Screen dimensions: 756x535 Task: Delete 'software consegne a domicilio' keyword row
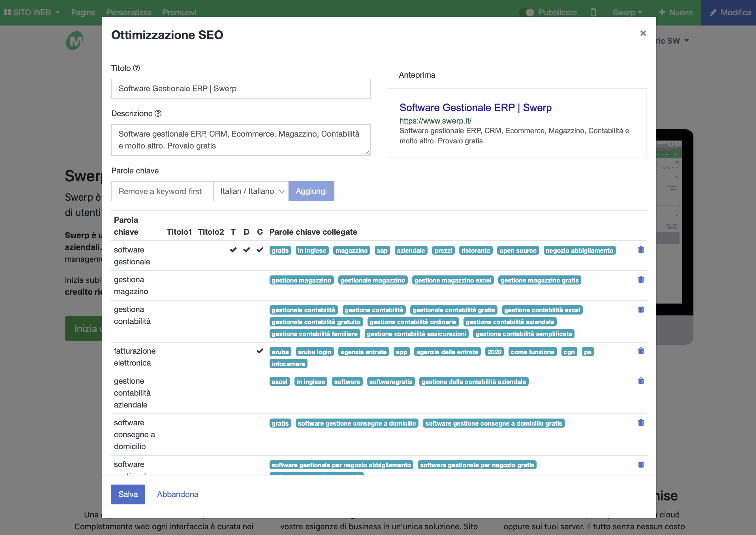pyautogui.click(x=641, y=422)
